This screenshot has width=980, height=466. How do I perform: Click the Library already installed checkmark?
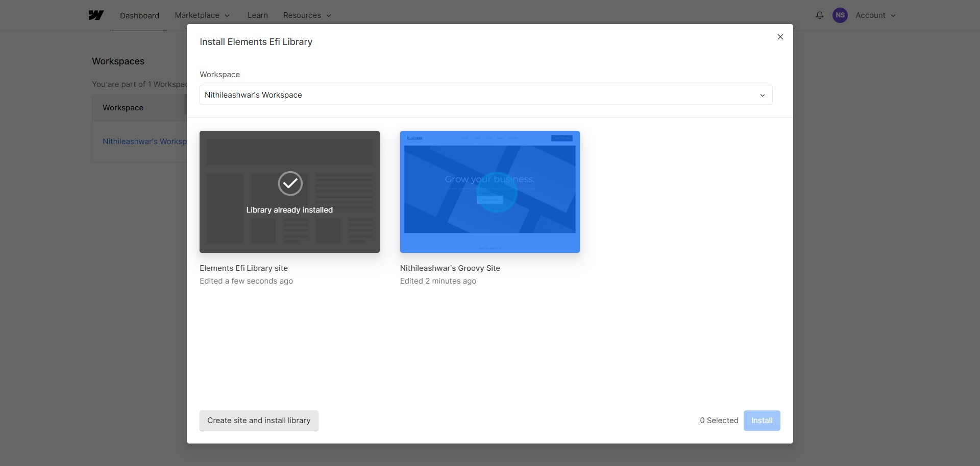tap(290, 183)
